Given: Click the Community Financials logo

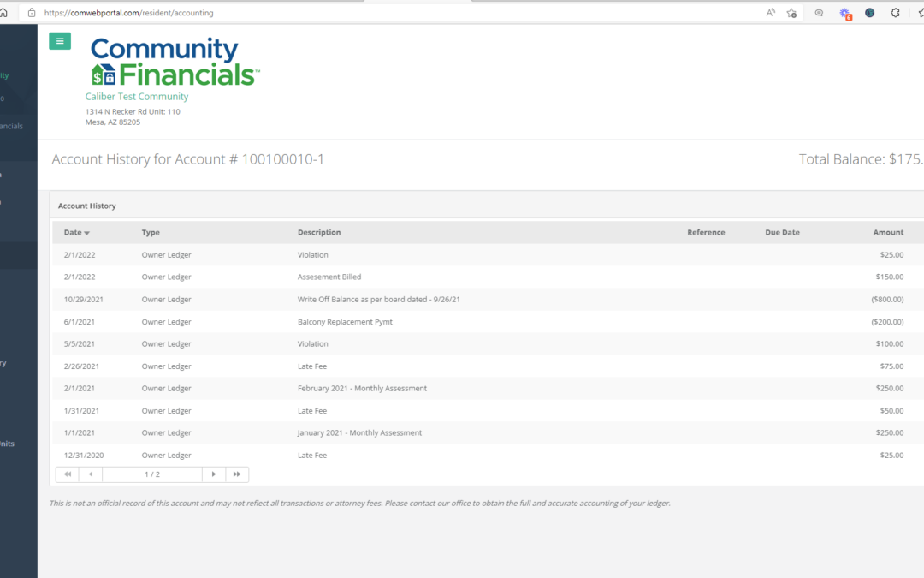Looking at the screenshot, I should pyautogui.click(x=175, y=62).
